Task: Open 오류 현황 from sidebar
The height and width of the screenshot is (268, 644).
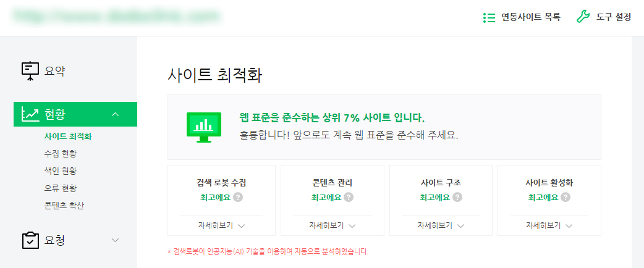Action: pos(61,188)
